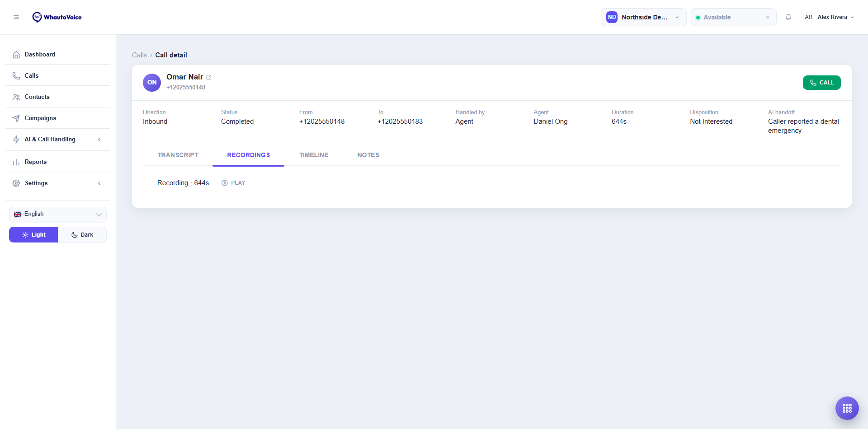
Task: Go back via Calls breadcrumb
Action: tap(139, 55)
